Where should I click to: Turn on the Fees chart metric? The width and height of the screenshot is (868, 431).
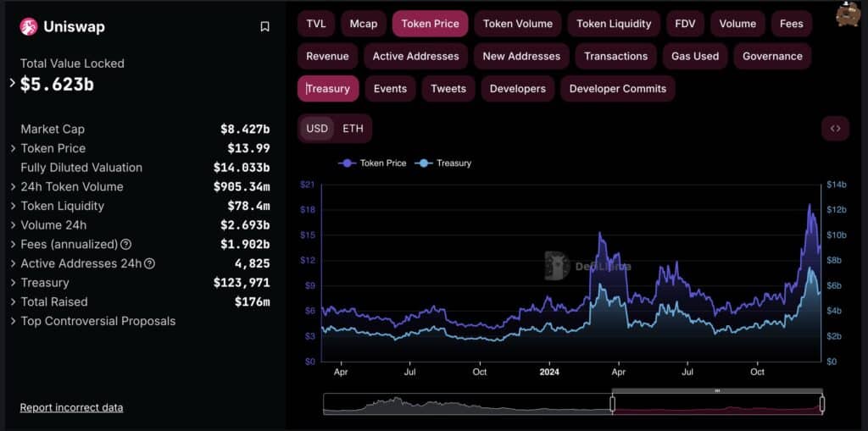pos(792,24)
